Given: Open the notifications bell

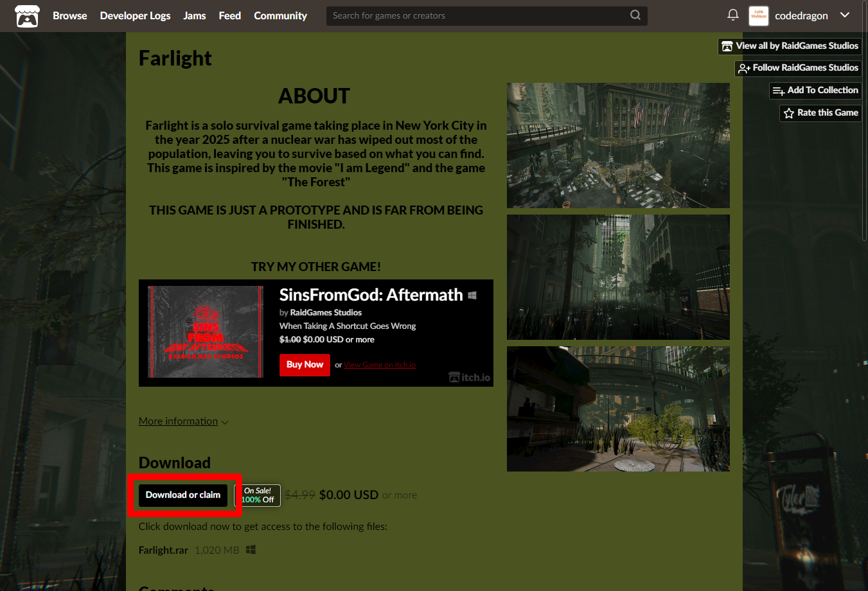Looking at the screenshot, I should point(732,15).
